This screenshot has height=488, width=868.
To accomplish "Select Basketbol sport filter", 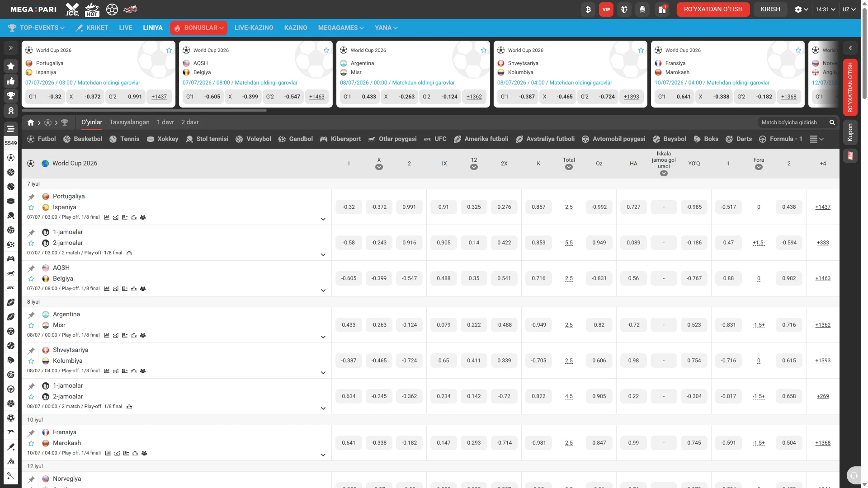I will click(83, 139).
